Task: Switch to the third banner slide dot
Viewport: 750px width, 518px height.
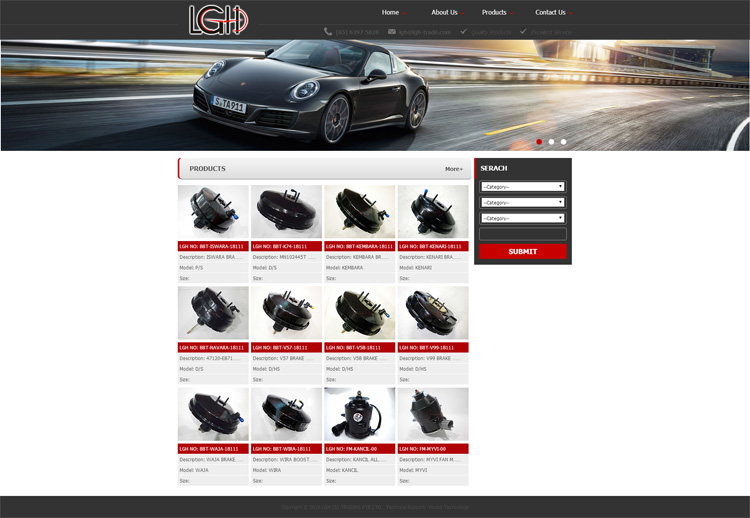Action: click(x=563, y=142)
